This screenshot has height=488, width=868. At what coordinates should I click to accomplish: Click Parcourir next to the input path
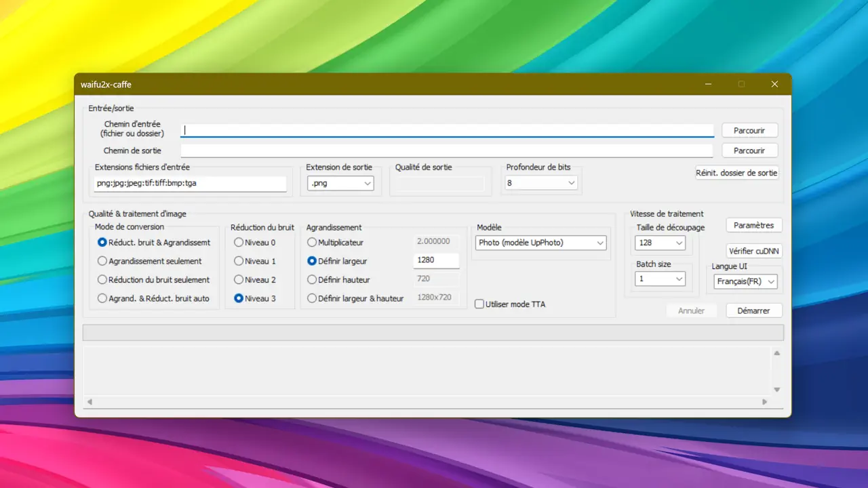click(749, 130)
